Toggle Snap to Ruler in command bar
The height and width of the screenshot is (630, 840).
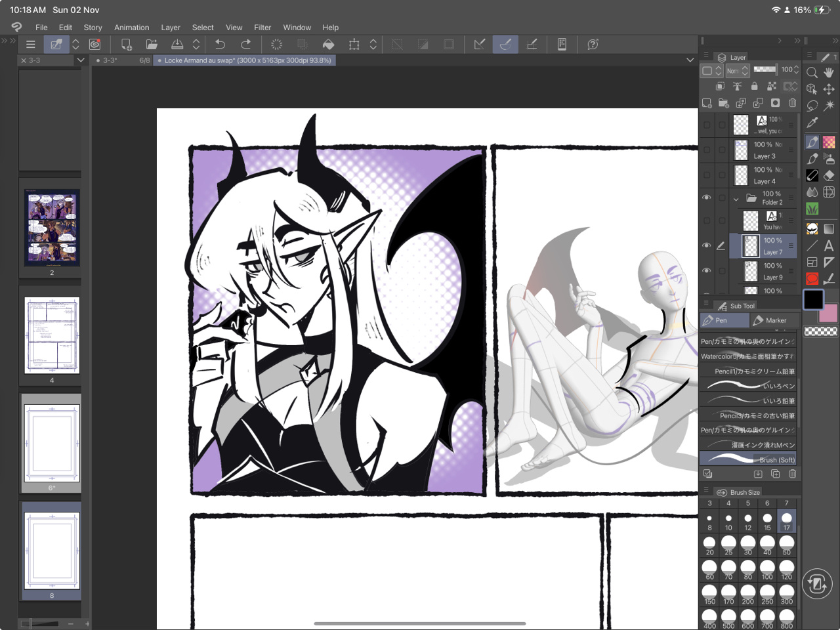point(480,44)
